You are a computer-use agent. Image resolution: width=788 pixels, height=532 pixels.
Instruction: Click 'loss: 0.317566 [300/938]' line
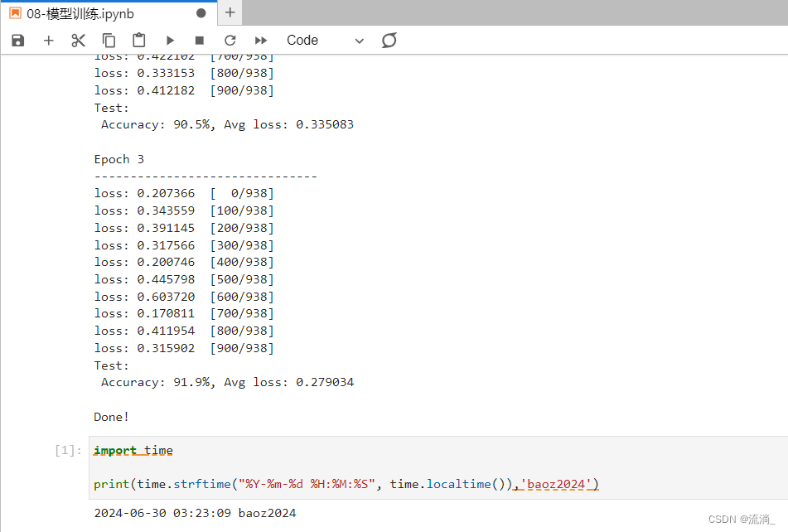pos(184,245)
